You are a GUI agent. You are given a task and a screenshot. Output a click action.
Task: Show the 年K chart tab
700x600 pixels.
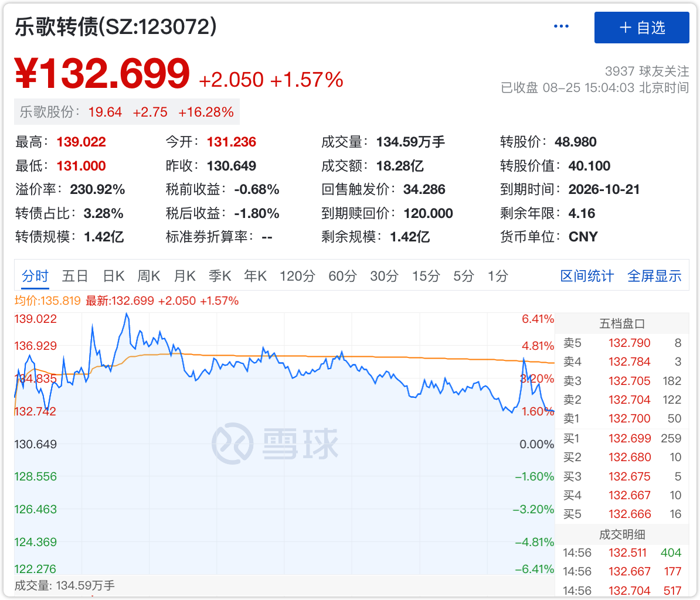pos(256,276)
